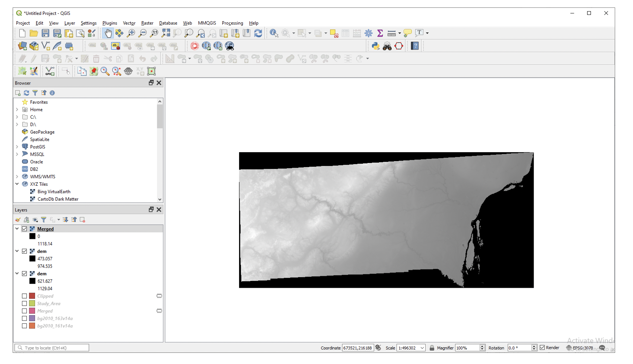The width and height of the screenshot is (633, 364).
Task: Open Statistical Summary sigma icon
Action: click(x=380, y=33)
